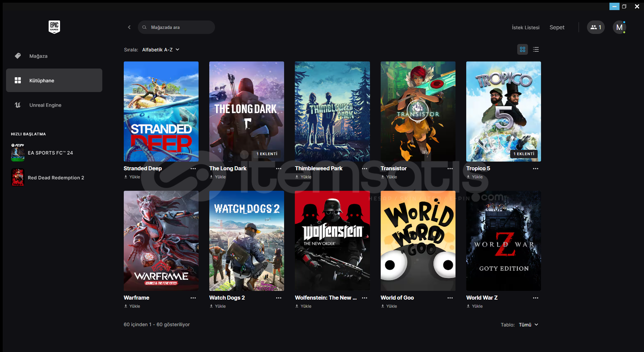The height and width of the screenshot is (352, 644).
Task: Open Mağaza in the sidebar
Action: point(54,56)
